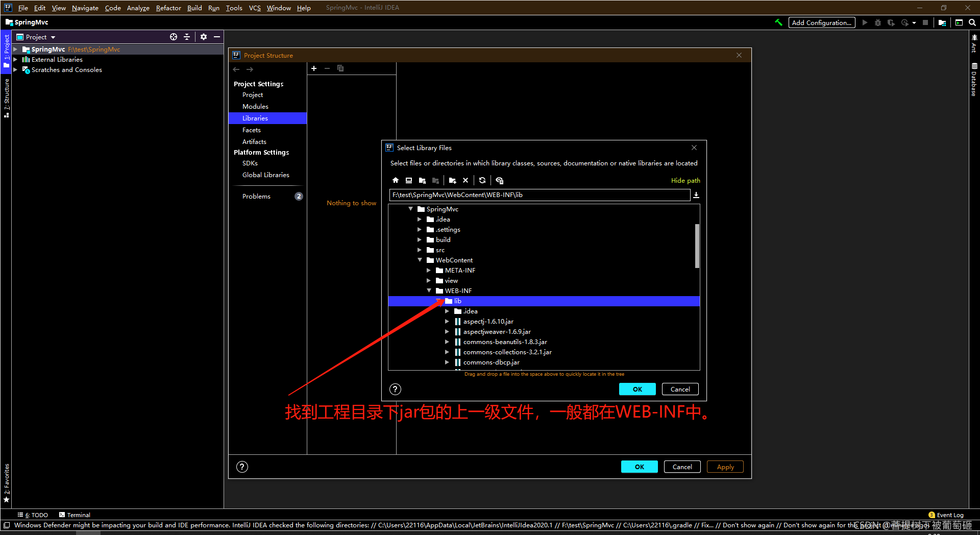Click the Collapse All icon in Project panel
The height and width of the screenshot is (535, 980).
click(x=187, y=37)
